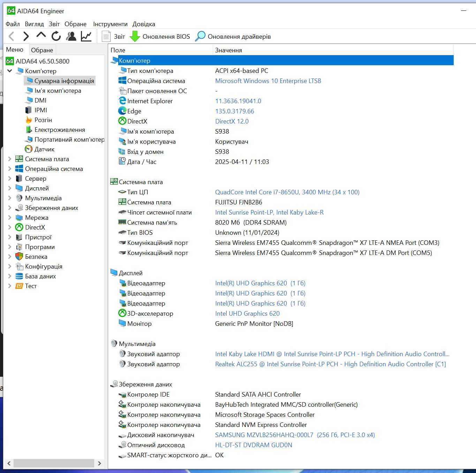
Task: Select the DMI tree item
Action: (x=36, y=100)
